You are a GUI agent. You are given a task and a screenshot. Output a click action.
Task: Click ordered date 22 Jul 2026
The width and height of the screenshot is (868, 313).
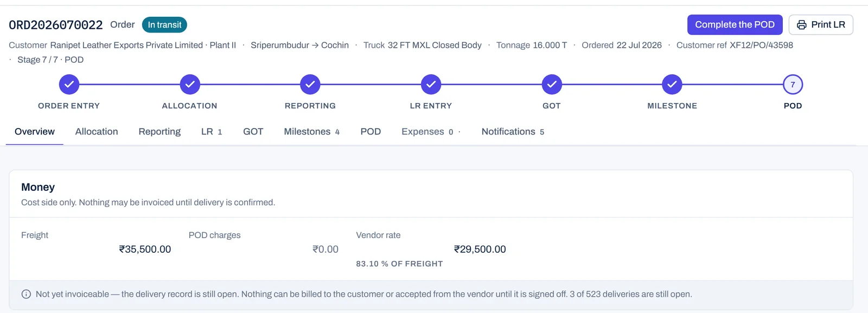coord(639,45)
